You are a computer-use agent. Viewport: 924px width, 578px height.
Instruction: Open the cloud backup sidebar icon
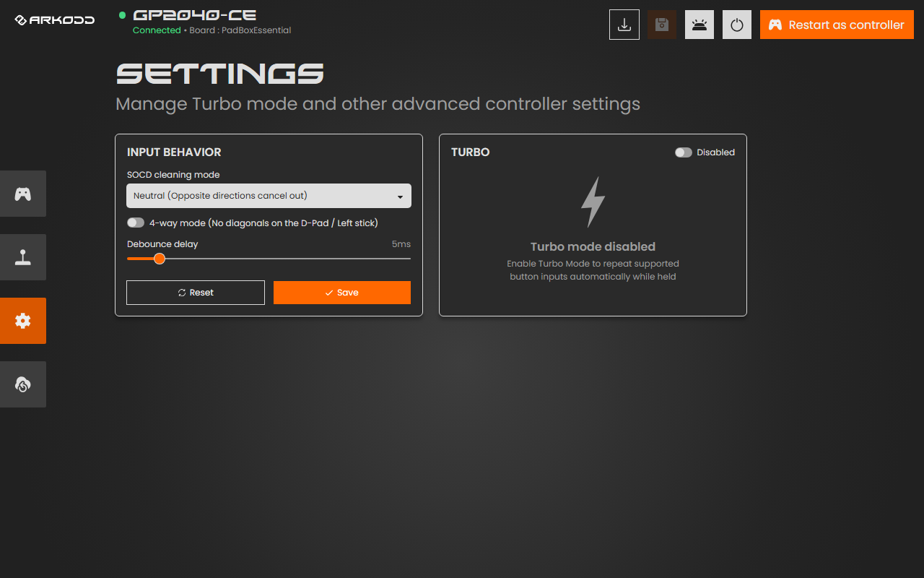pos(23,384)
